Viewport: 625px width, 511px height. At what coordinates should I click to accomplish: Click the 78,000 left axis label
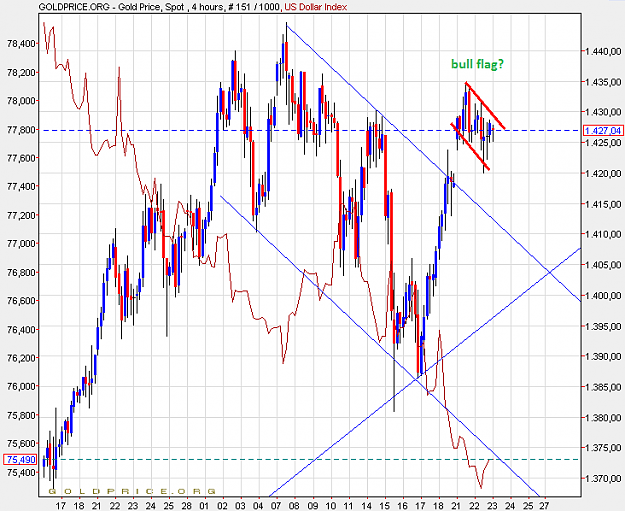click(x=21, y=101)
